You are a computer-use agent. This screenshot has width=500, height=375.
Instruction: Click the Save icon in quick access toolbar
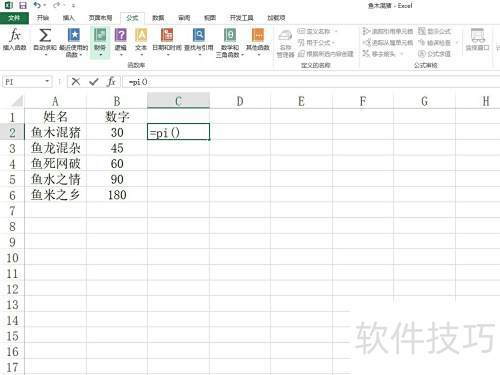click(23, 5)
